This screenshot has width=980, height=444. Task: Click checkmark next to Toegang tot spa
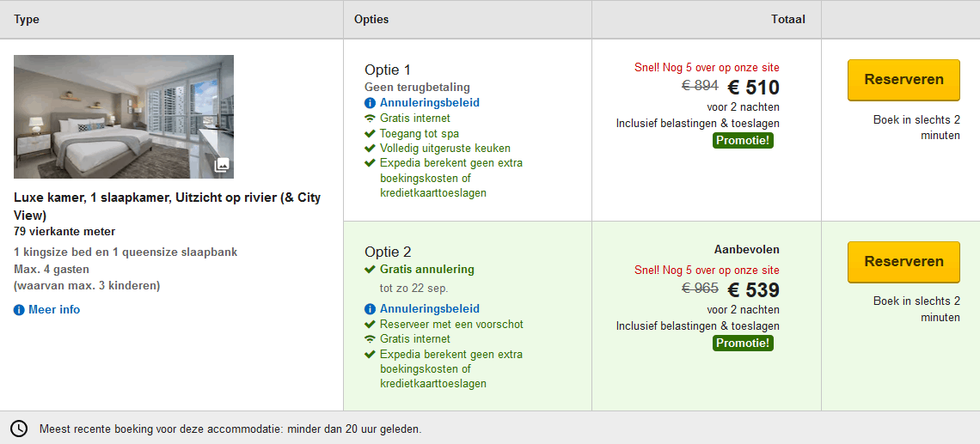tap(370, 134)
